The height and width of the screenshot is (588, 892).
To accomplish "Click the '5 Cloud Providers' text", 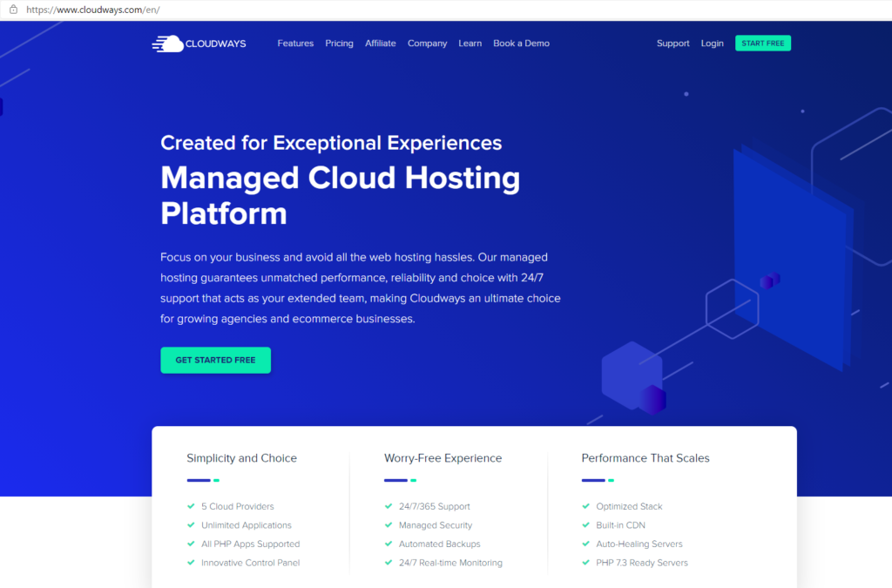I will pyautogui.click(x=237, y=506).
